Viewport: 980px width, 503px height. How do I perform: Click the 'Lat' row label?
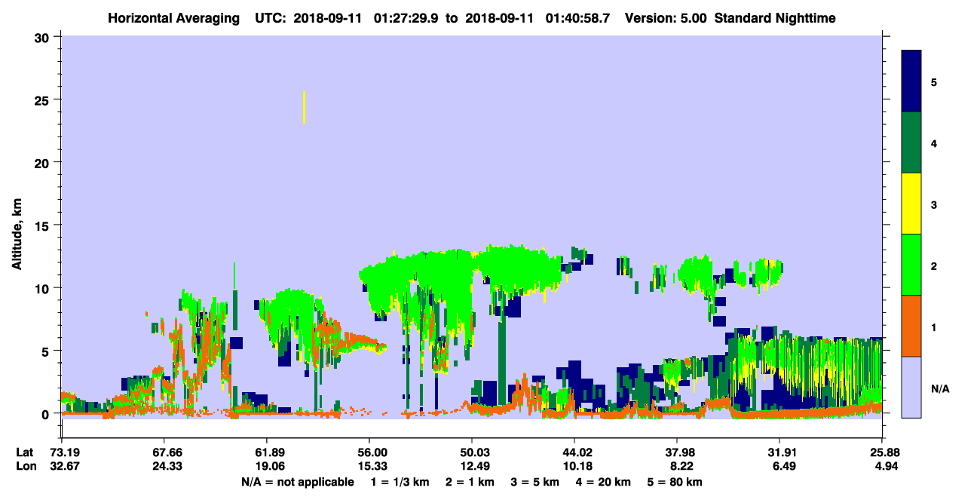25,452
